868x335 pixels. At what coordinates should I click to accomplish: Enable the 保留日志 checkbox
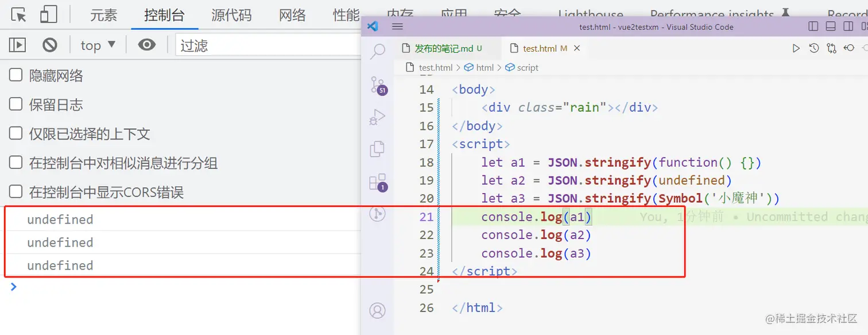tap(15, 104)
